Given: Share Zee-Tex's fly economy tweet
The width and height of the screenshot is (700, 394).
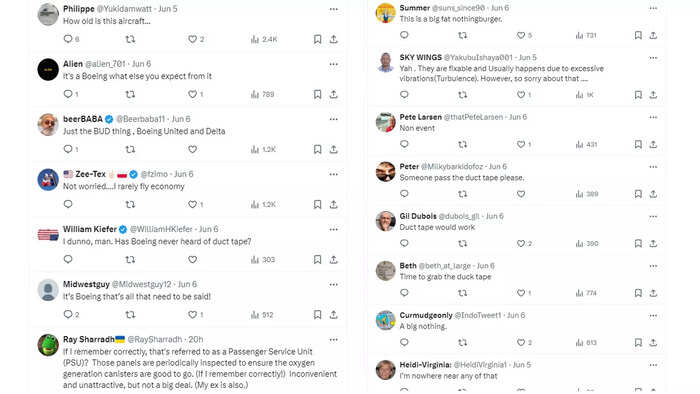Looking at the screenshot, I should 333,204.
